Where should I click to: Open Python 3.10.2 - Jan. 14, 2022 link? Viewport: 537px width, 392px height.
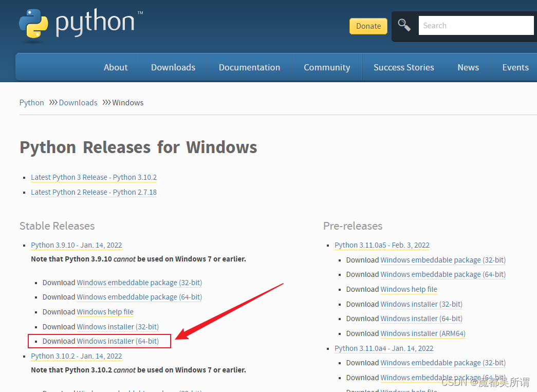(x=77, y=356)
